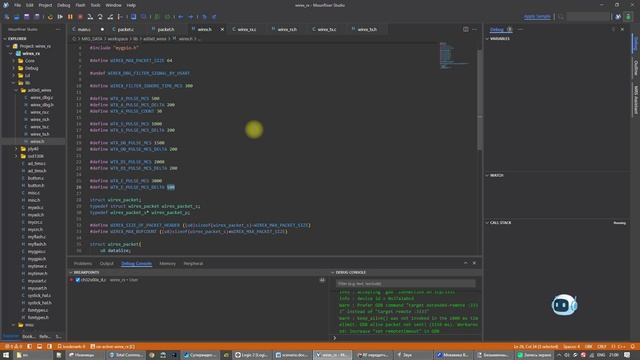This screenshot has width=640, height=360.
Task: Pause debugging with the orange pause icon
Action: [x=70, y=17]
